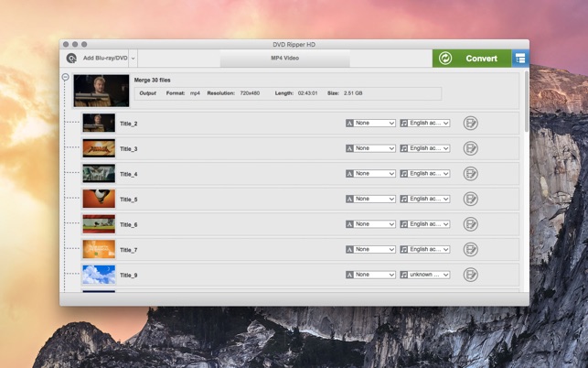The image size is (588, 368).
Task: Open the English audio dropdown for Title_7
Action: 429,249
